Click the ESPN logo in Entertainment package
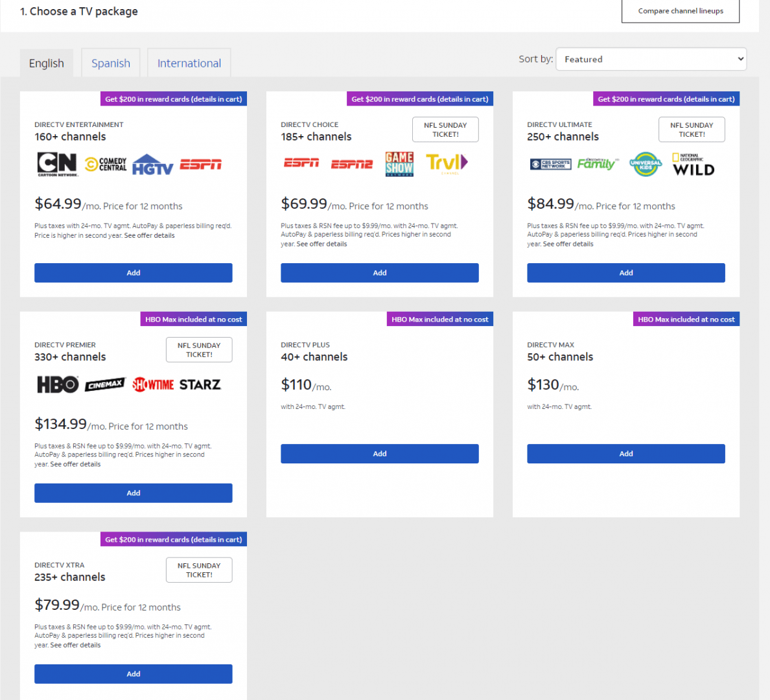This screenshot has width=770, height=700. (200, 164)
